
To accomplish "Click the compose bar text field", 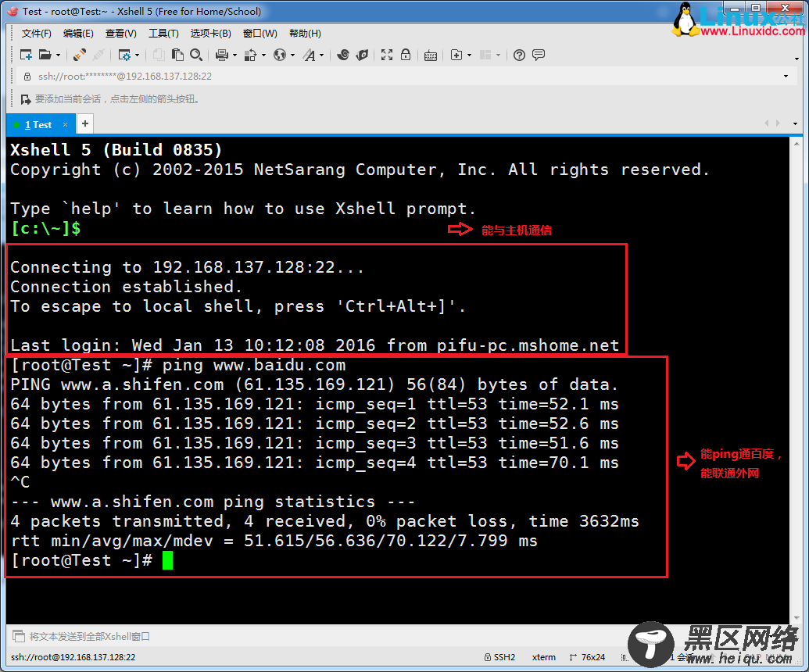I will (330, 636).
